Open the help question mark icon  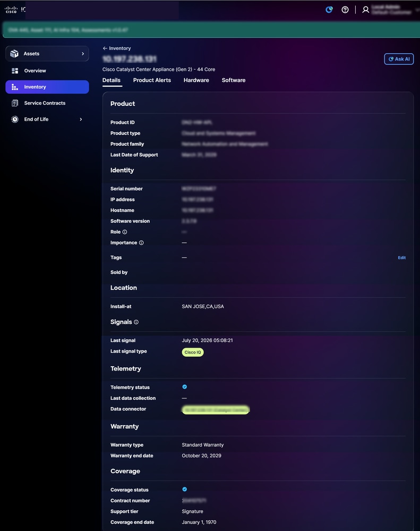click(x=345, y=10)
